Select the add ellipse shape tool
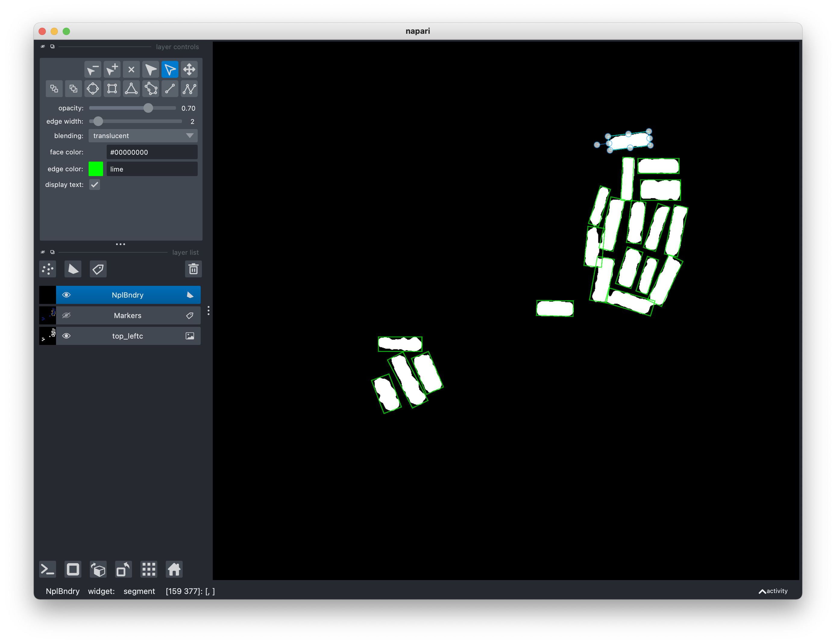The image size is (836, 644). click(93, 89)
